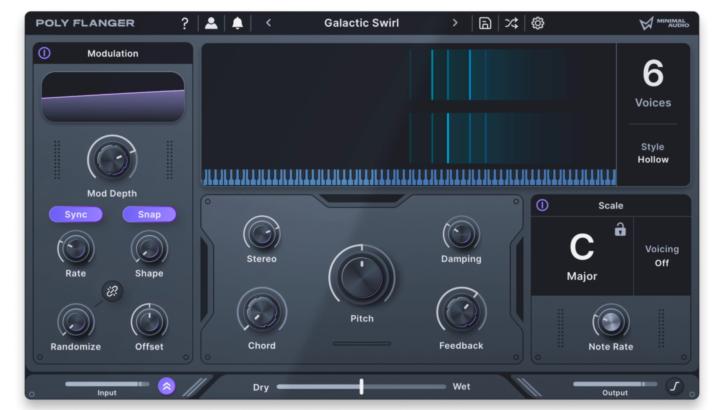
Task: Open settings gear icon
Action: [x=538, y=23]
